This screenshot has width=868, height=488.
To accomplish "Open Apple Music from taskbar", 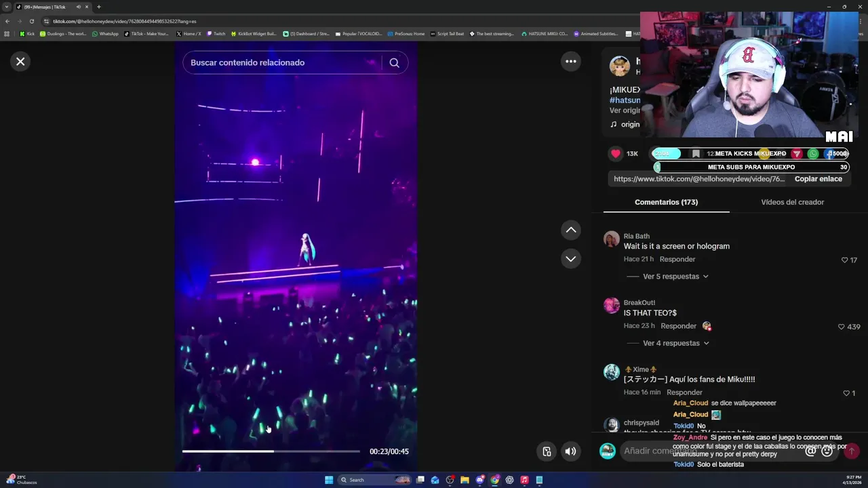I will point(524,480).
